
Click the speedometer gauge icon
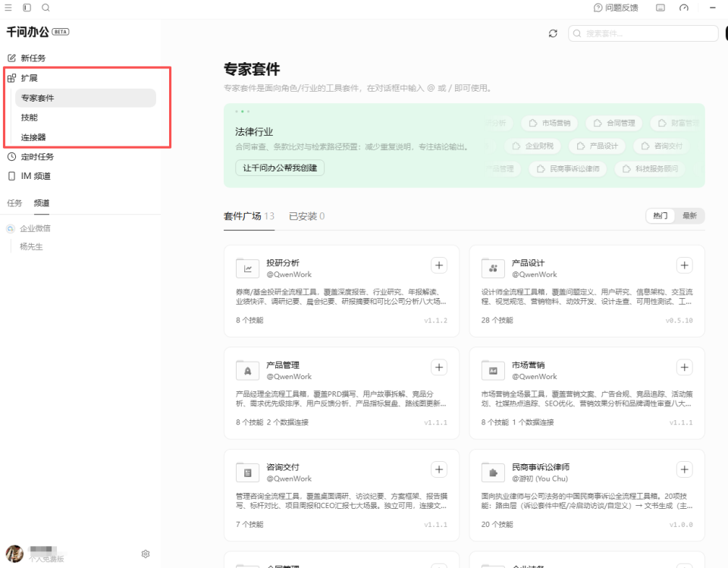click(x=684, y=8)
